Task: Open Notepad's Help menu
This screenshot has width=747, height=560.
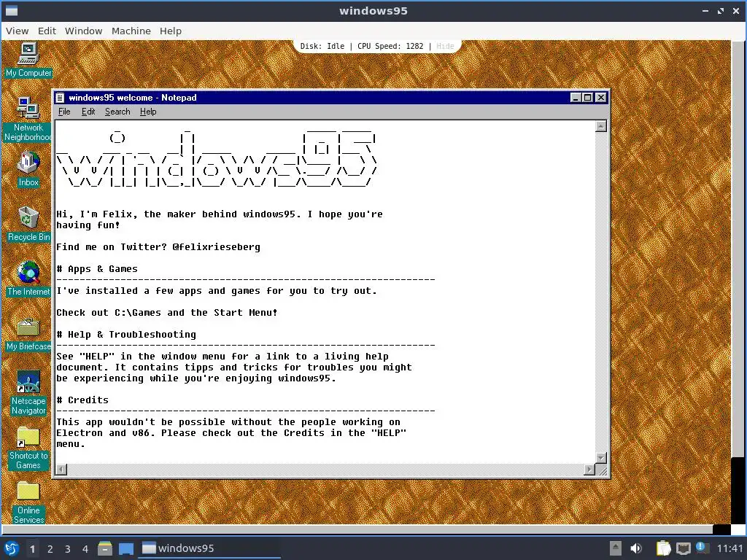Action: (x=148, y=112)
